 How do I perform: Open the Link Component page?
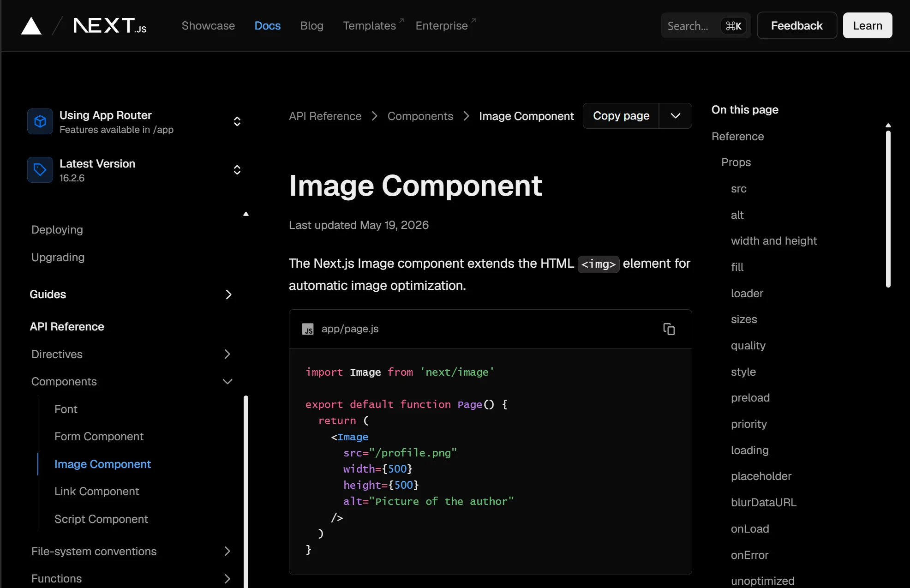[x=96, y=492]
